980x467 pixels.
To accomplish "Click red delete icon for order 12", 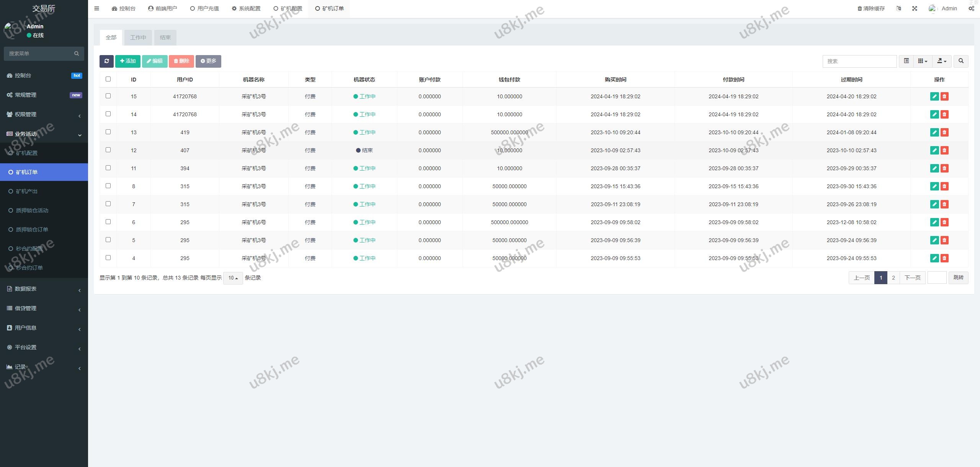I will pos(944,150).
